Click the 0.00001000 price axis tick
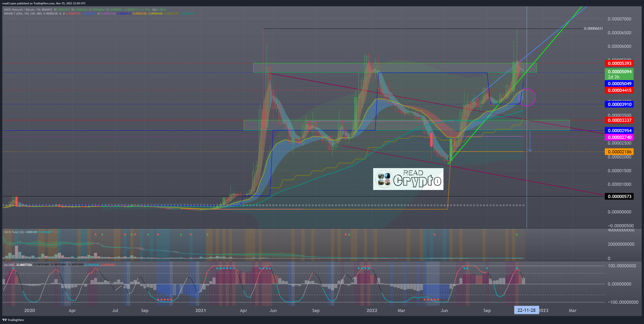Image resolution: width=644 pixels, height=324 pixels. (x=619, y=184)
